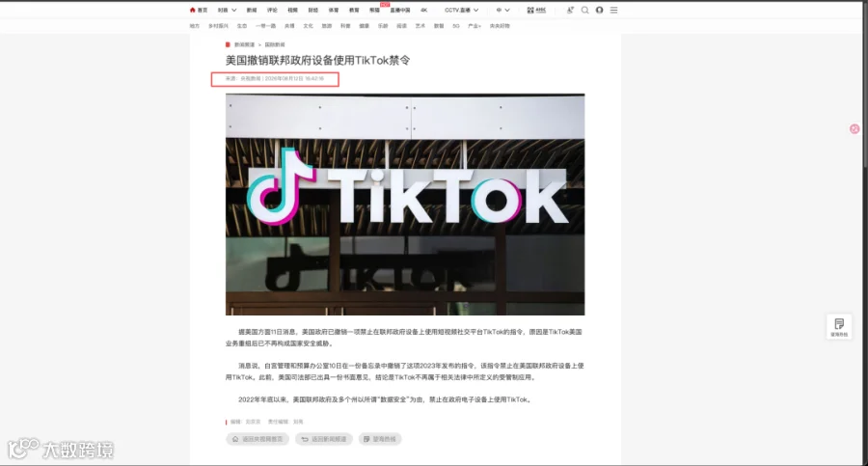Open the 4K navigation item

click(424, 10)
